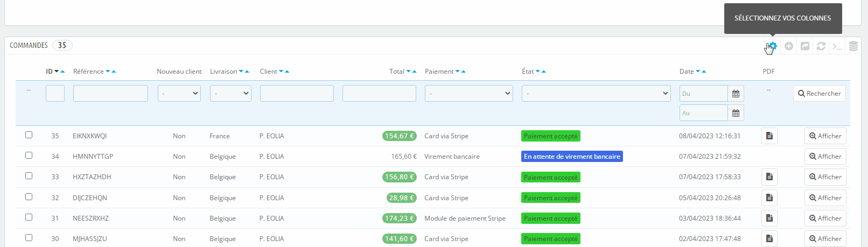868x247 pixels.
Task: Click 'France' delivery cell of order 35
Action: point(220,136)
